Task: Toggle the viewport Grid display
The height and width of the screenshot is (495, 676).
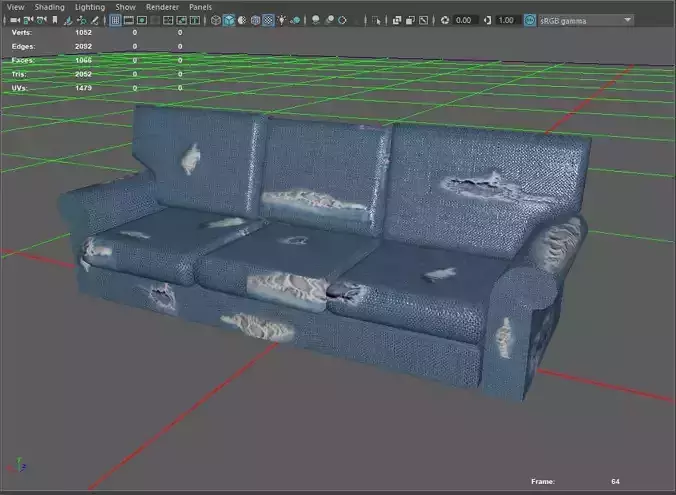Action: coord(115,20)
